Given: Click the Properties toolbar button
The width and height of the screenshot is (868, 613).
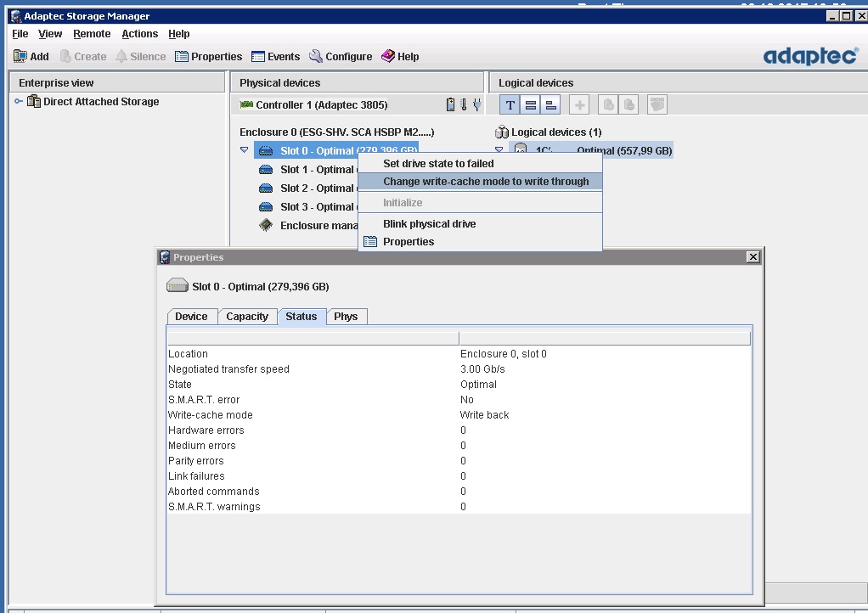Looking at the screenshot, I should (208, 57).
